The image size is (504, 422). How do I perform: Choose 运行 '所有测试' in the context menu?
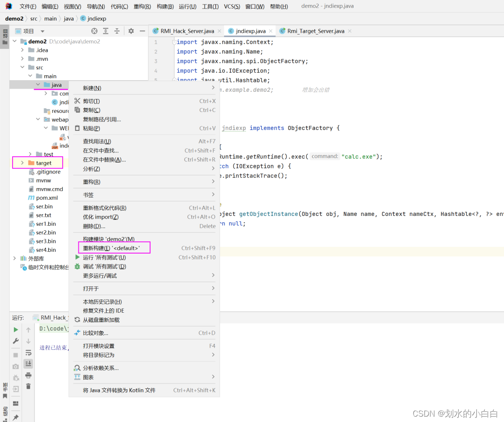(144, 258)
